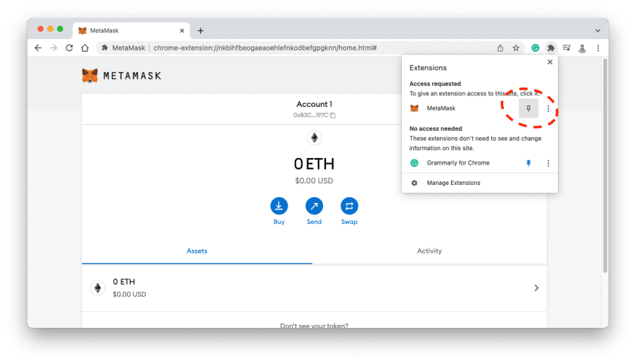Go back in browser

pos(38,48)
